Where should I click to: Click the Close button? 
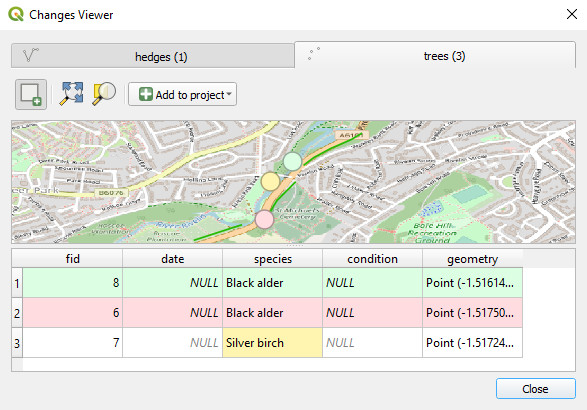[x=536, y=389]
